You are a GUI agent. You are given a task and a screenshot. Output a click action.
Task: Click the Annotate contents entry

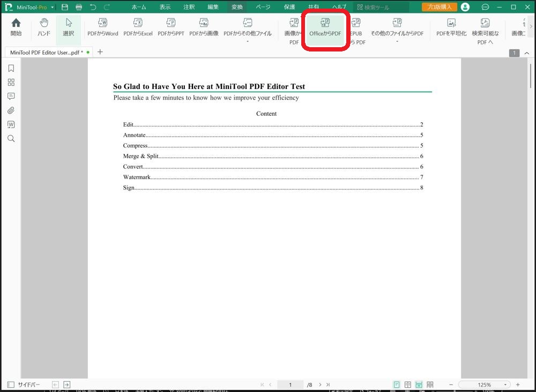coord(273,135)
